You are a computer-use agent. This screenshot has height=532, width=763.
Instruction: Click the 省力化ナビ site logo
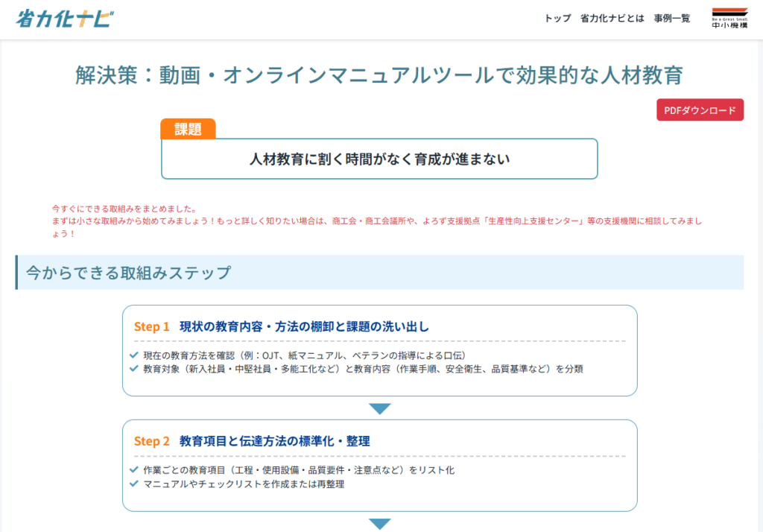pyautogui.click(x=66, y=19)
